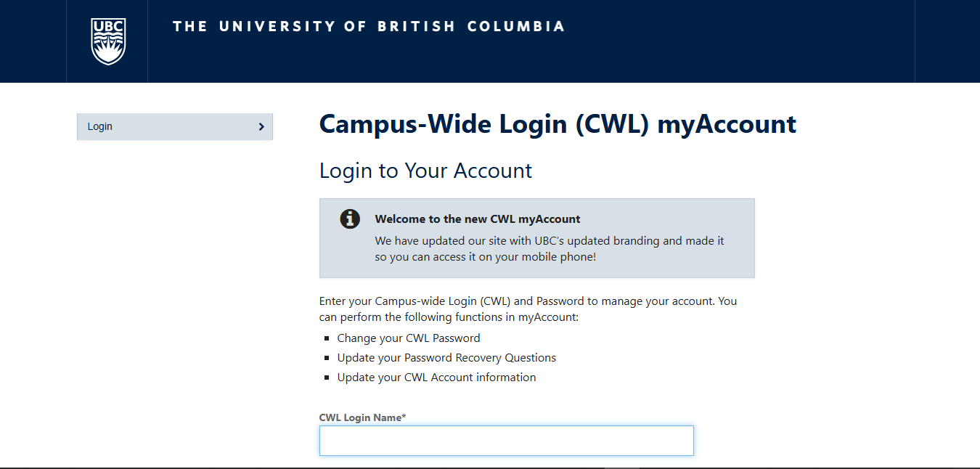Viewport: 980px width, 469px height.
Task: Focus the CWL Login Name input field
Action: point(506,441)
